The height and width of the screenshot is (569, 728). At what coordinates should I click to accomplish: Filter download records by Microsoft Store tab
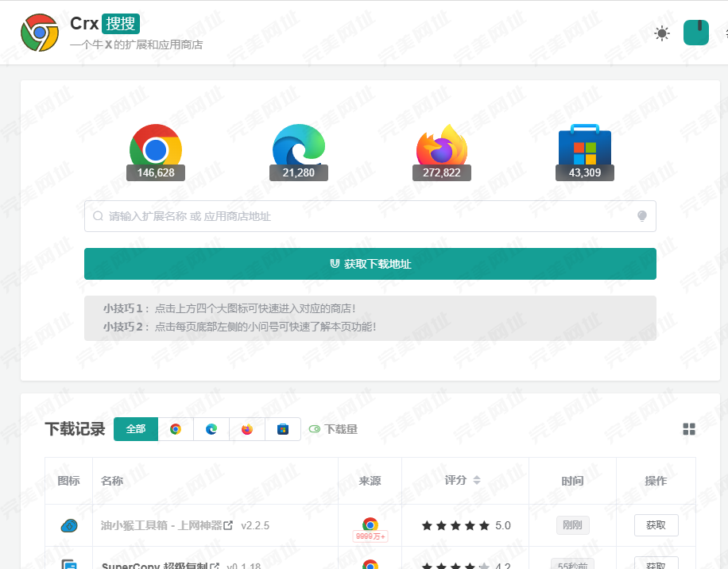click(x=283, y=429)
